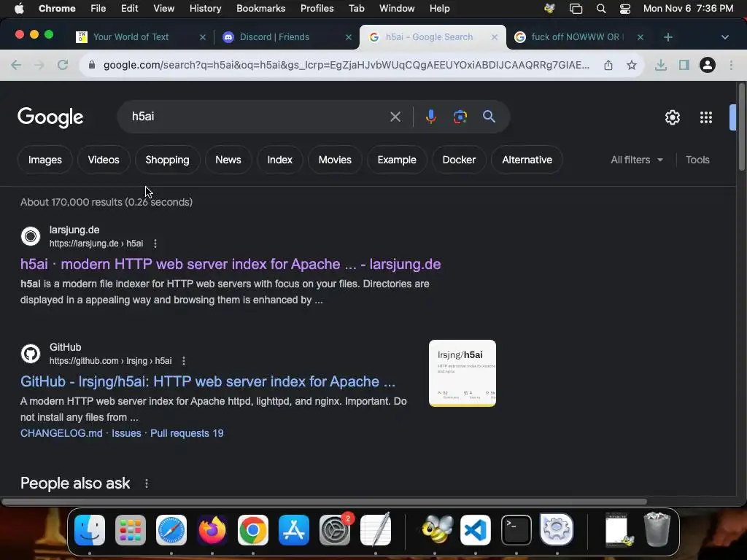Open Visual Studio Code from Dock
This screenshot has width=747, height=560.
point(476,530)
